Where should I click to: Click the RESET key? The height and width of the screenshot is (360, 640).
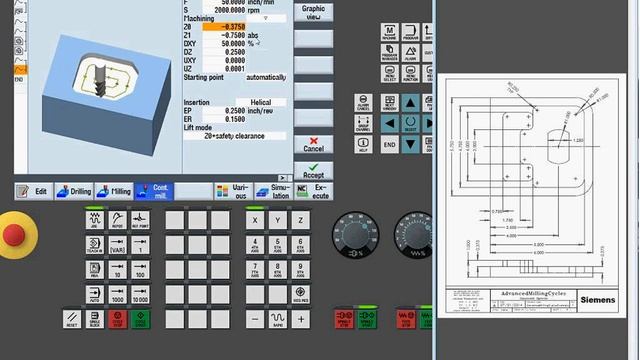pos(72,319)
